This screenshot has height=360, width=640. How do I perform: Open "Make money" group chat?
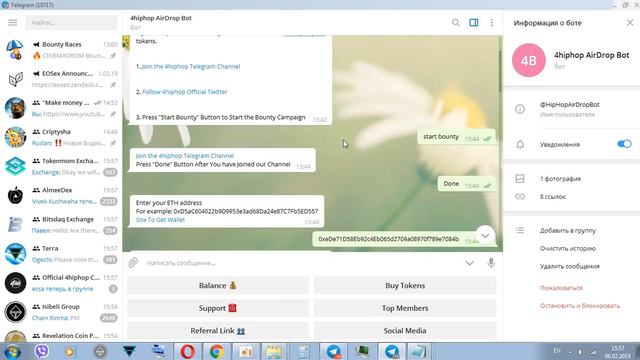pyautogui.click(x=61, y=108)
